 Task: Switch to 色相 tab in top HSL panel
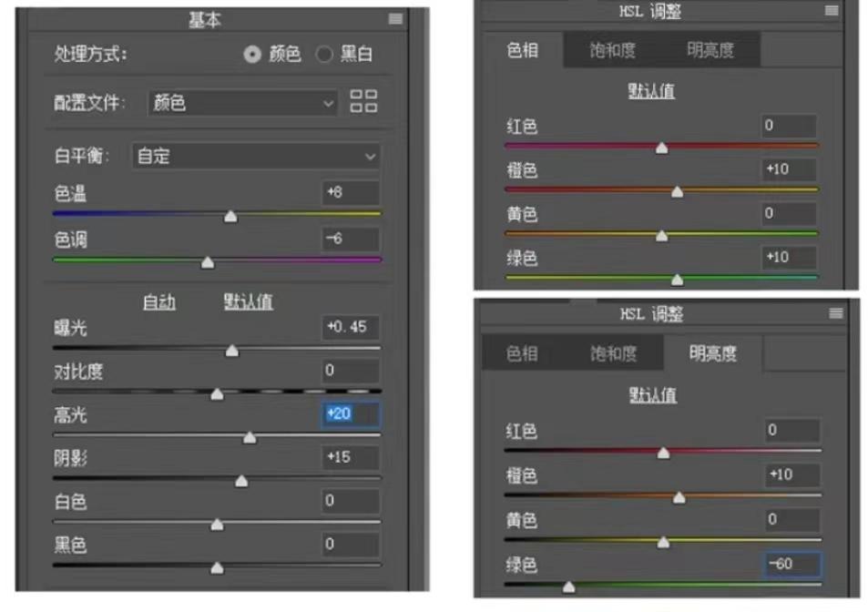(522, 50)
